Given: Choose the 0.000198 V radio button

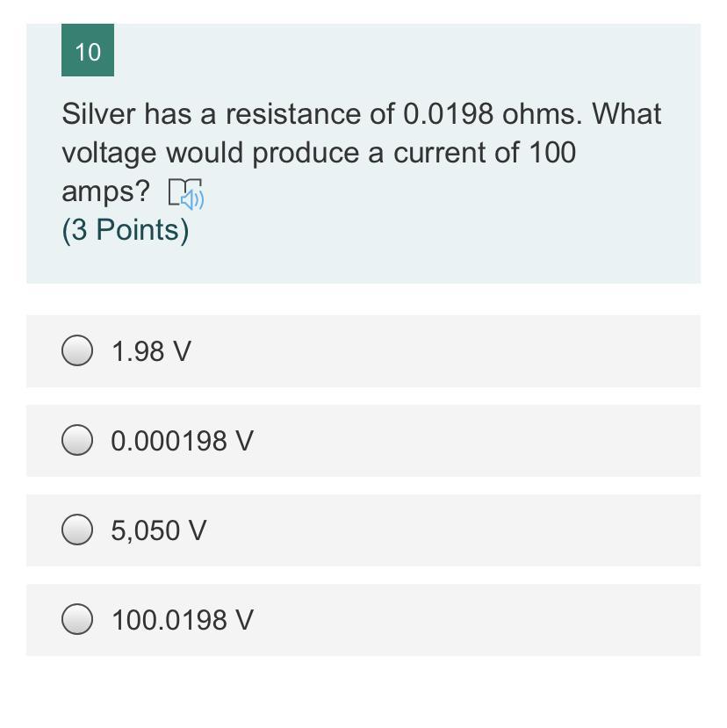Looking at the screenshot, I should pyautogui.click(x=77, y=441).
